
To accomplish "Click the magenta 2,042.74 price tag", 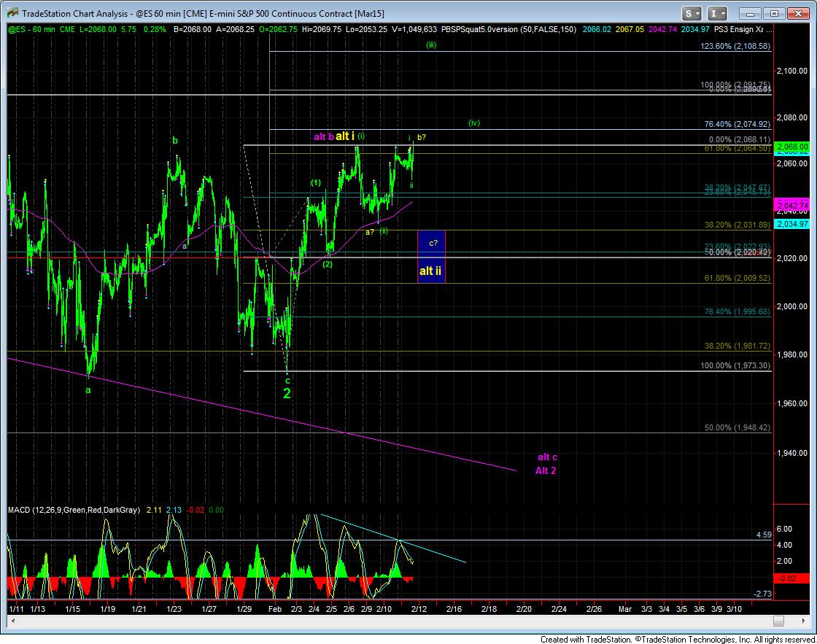I will coord(791,206).
